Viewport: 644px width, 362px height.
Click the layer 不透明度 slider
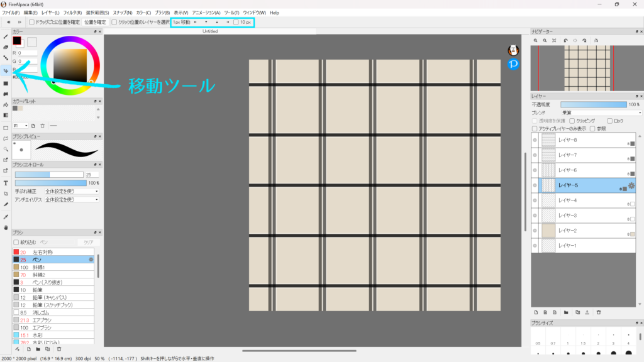[593, 104]
